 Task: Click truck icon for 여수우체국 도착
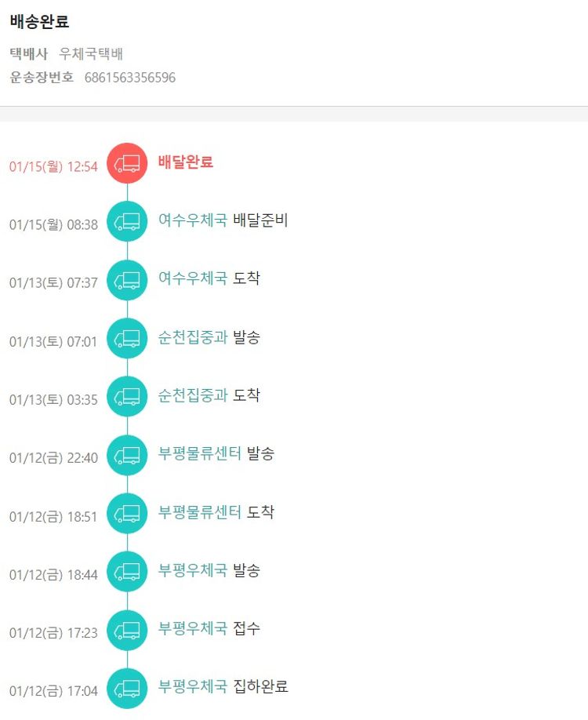(x=127, y=280)
